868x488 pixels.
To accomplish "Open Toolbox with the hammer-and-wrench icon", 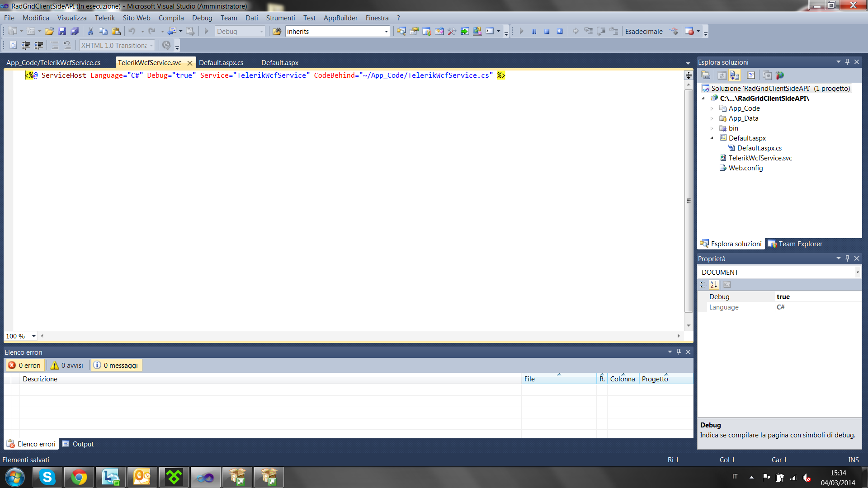I will pos(452,31).
